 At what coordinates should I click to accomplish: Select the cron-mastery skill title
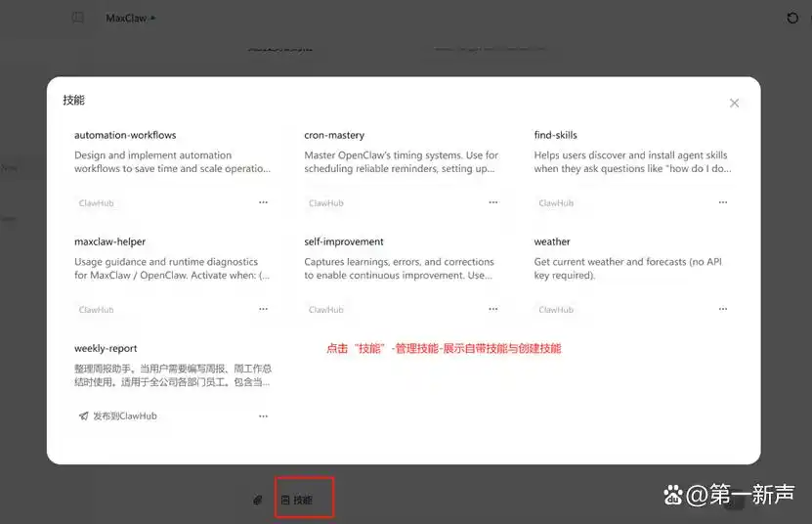(334, 135)
